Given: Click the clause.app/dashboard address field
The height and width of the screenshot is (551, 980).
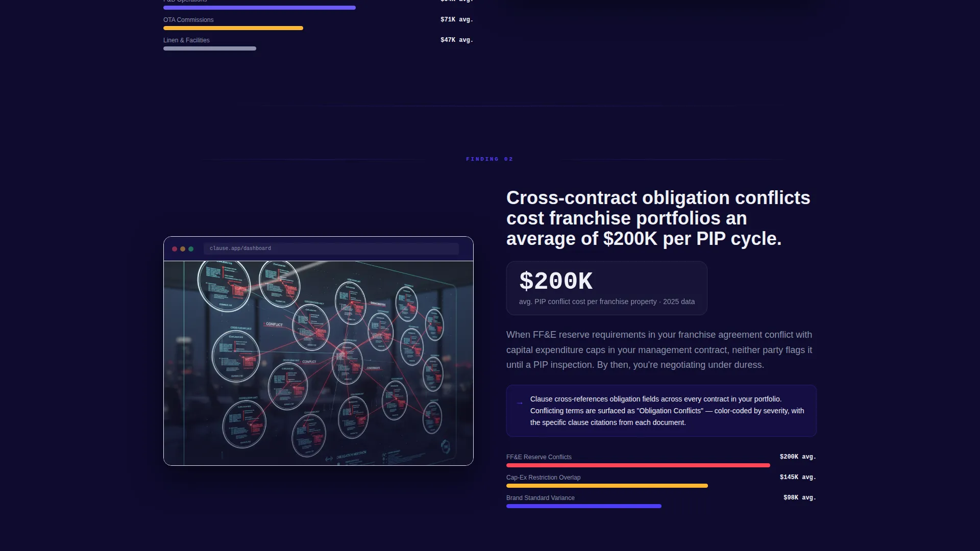Looking at the screenshot, I should coord(331,248).
